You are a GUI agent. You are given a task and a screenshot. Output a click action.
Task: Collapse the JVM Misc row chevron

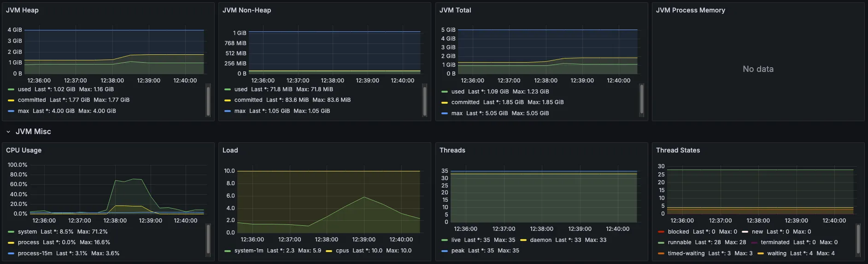8,132
